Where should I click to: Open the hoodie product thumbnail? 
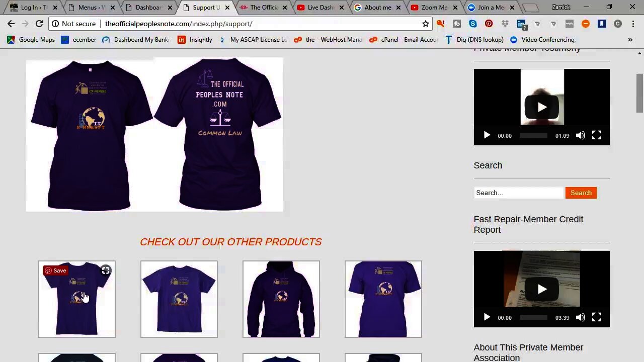pos(281,299)
